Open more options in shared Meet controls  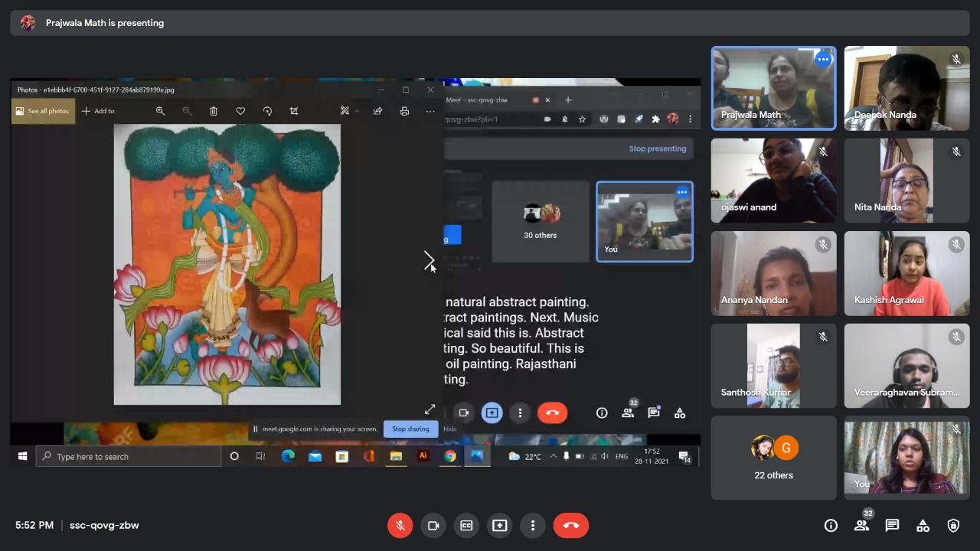(520, 413)
